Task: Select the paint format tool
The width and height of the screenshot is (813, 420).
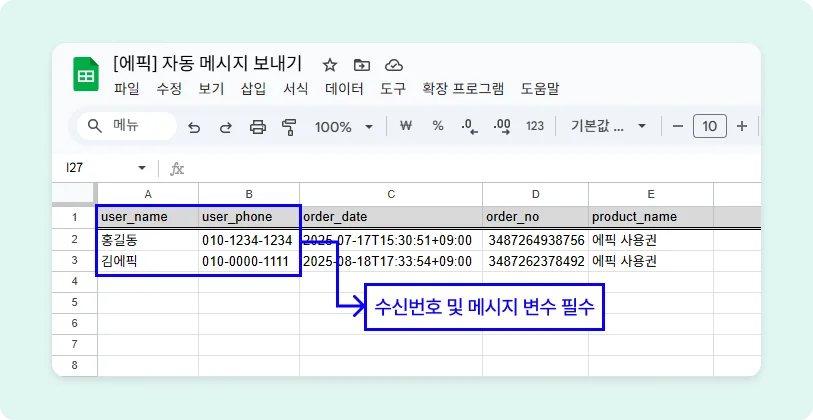Action: [289, 127]
